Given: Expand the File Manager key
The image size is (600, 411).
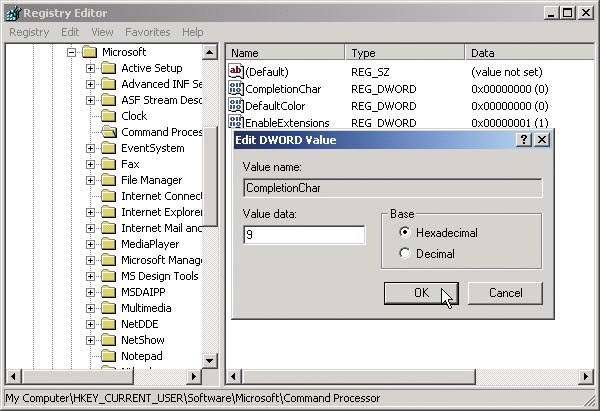Looking at the screenshot, I should [90, 180].
